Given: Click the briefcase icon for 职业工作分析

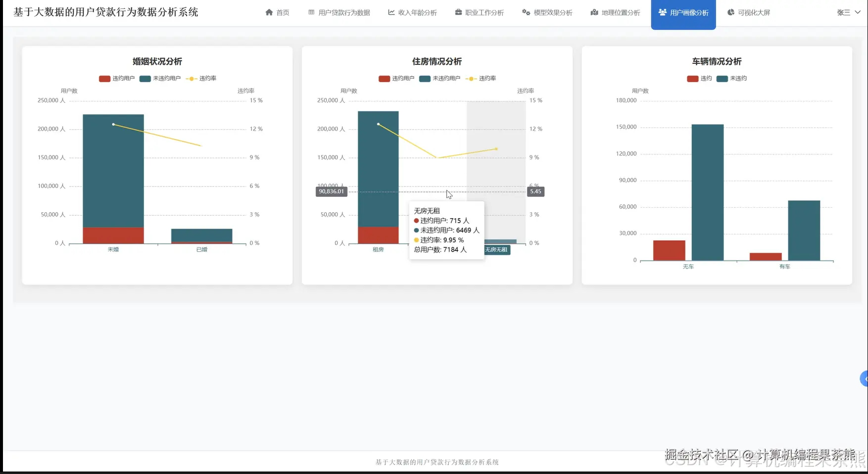Looking at the screenshot, I should click(x=458, y=12).
